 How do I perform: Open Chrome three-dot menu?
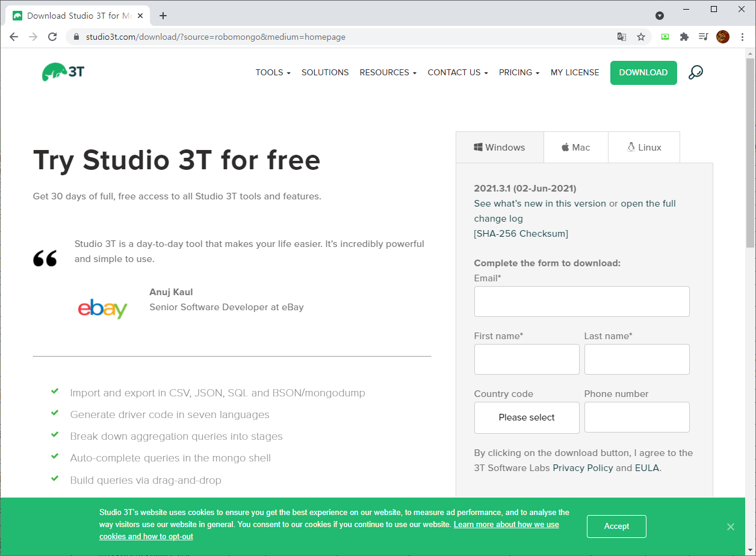pyautogui.click(x=743, y=37)
